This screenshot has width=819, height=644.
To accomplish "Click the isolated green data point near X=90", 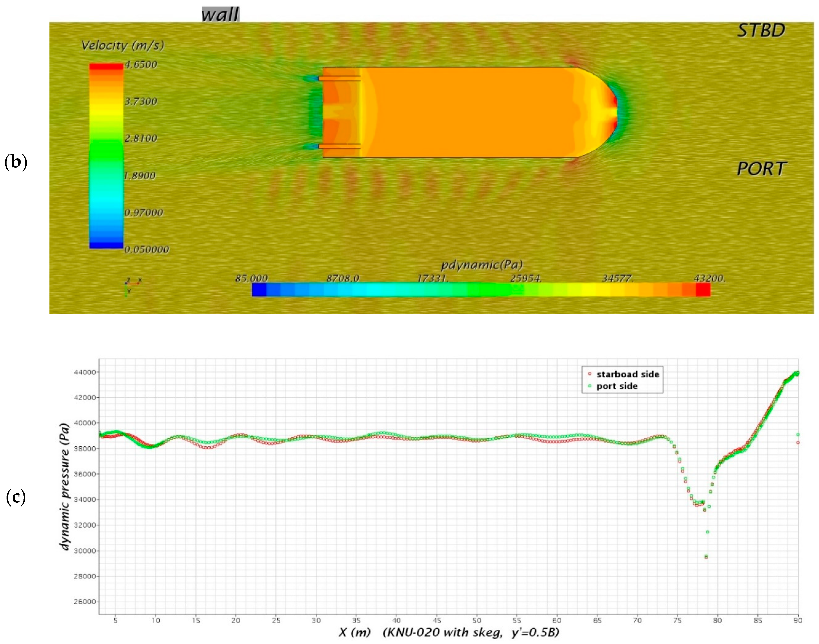I will coord(798,434).
